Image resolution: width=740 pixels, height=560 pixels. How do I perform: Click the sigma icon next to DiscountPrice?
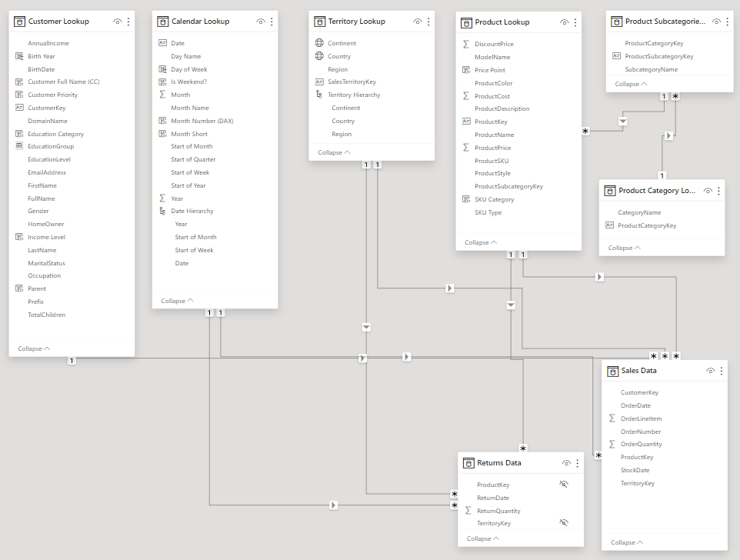pyautogui.click(x=466, y=44)
